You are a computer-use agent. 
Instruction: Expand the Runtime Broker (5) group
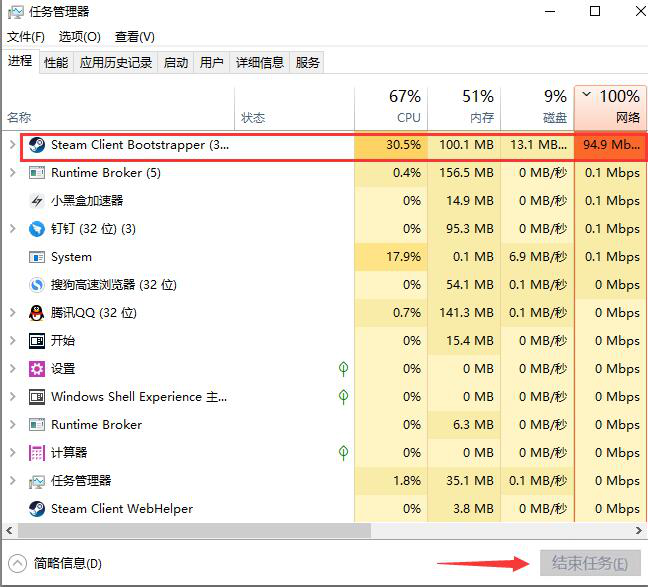coord(12,173)
